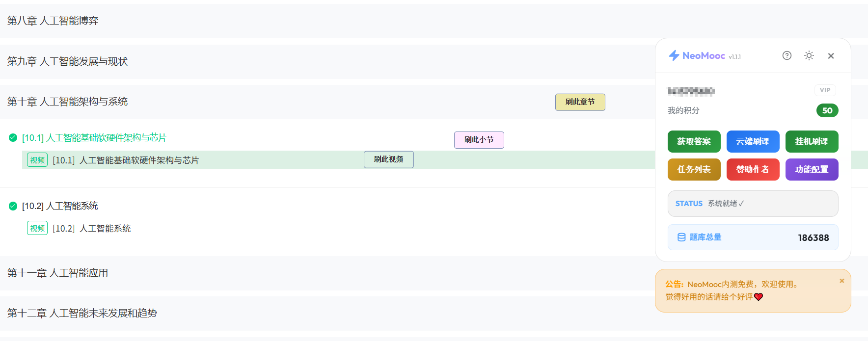Dismiss the orange announcement notice
Viewport: 868px width, 341px height.
tap(841, 281)
